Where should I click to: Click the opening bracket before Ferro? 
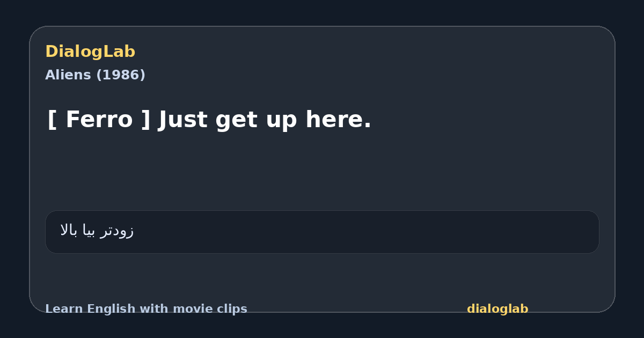pyautogui.click(x=52, y=120)
